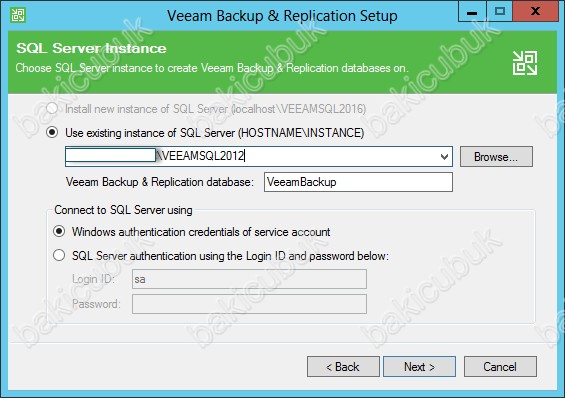Minimize the setup window

[x=472, y=12]
